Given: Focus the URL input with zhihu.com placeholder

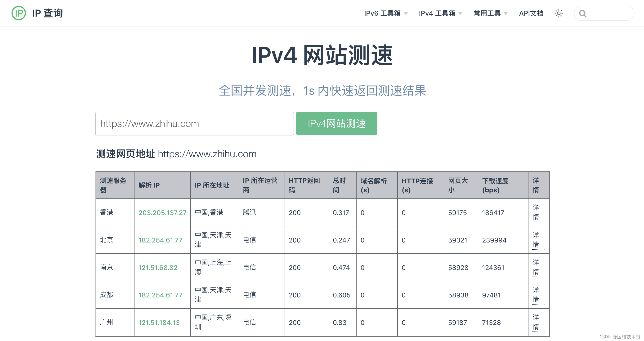Looking at the screenshot, I should [194, 124].
